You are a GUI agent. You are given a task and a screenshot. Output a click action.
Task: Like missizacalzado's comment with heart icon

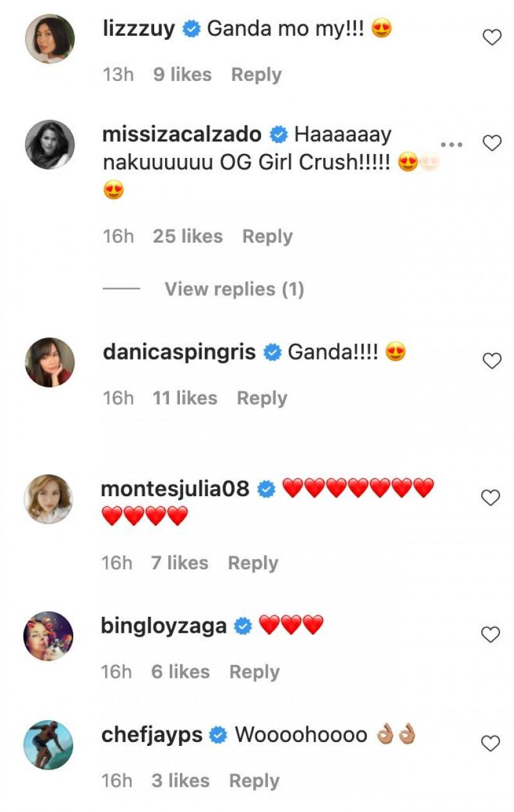click(492, 143)
